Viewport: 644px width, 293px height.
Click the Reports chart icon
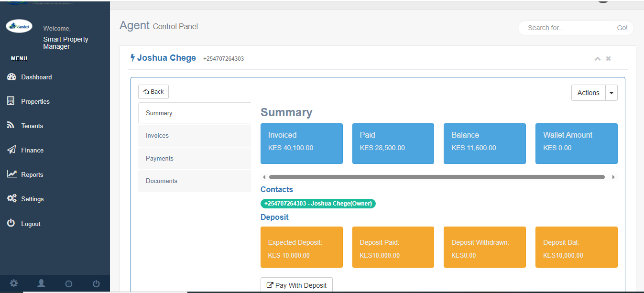[x=12, y=174]
